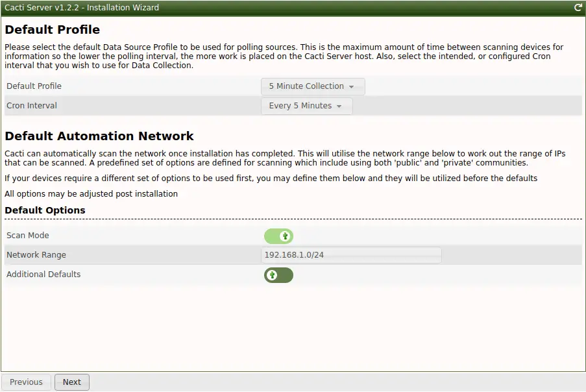
Task: Click the Next button
Action: (72, 382)
